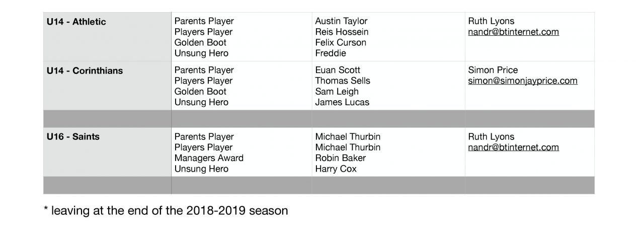644x230 pixels.
Task: Select the contact name Simon Price
Action: click(x=493, y=70)
